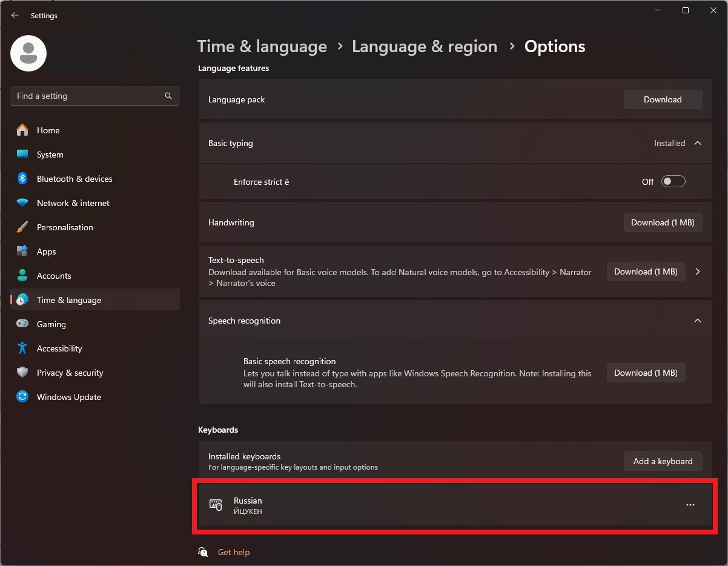Viewport: 728px width, 566px height.
Task: Click the Network wifi icon
Action: (x=22, y=203)
